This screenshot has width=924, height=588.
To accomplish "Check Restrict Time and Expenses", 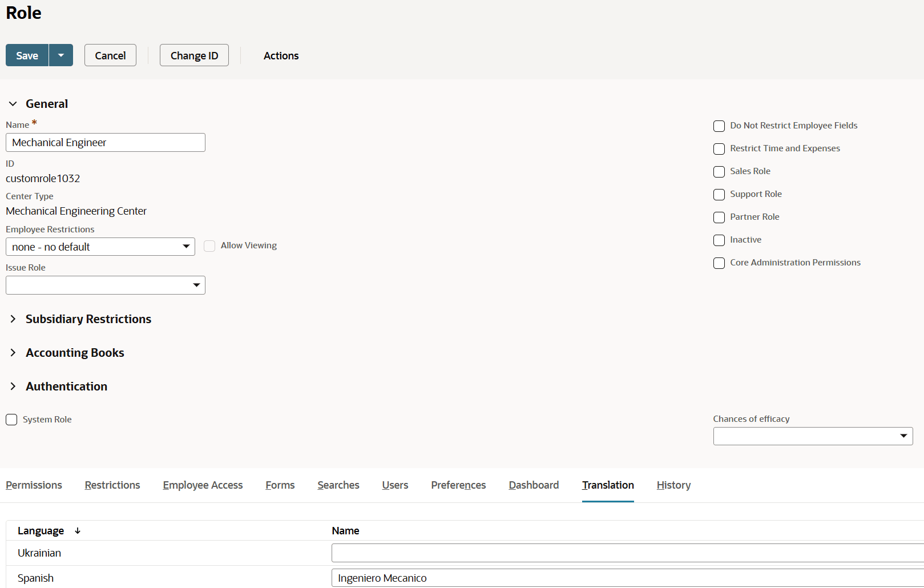I will coord(719,148).
